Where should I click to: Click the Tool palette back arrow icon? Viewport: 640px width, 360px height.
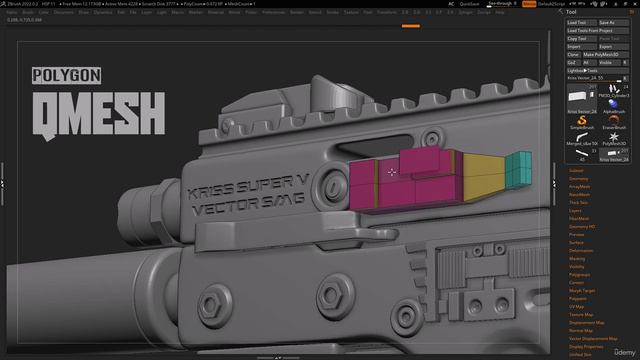click(x=561, y=12)
